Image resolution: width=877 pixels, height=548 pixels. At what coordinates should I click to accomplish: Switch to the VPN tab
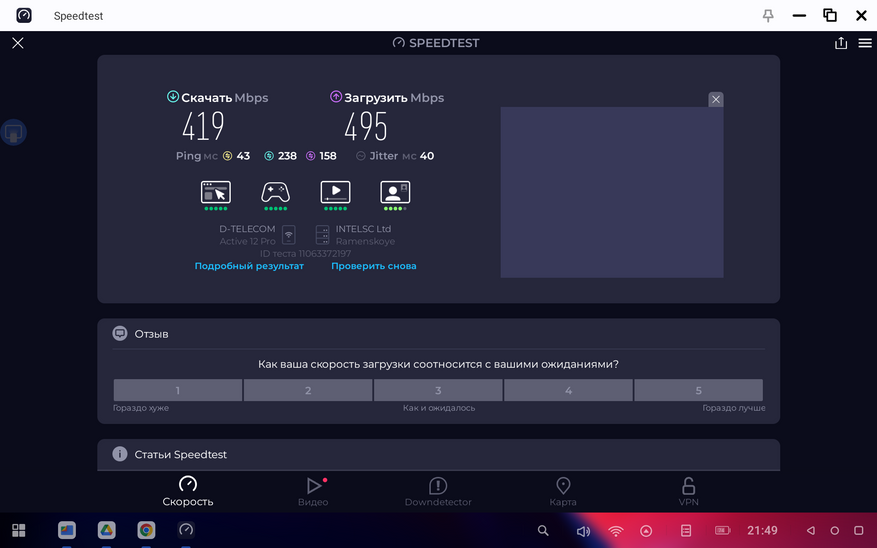click(x=689, y=492)
